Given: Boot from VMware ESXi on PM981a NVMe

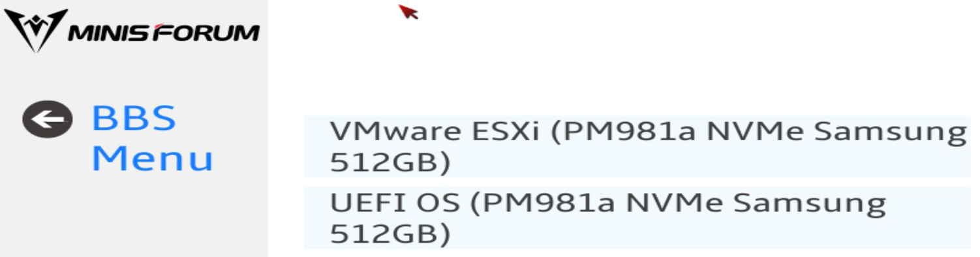Looking at the screenshot, I should click(x=637, y=147).
